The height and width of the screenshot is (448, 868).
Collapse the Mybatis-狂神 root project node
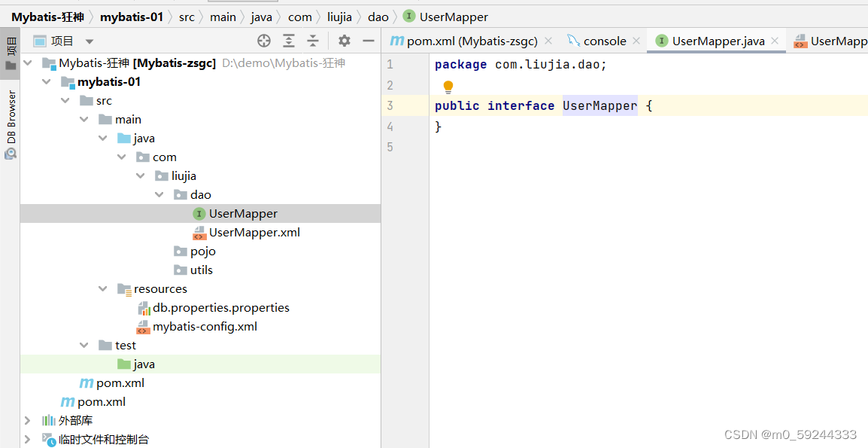[x=29, y=62]
